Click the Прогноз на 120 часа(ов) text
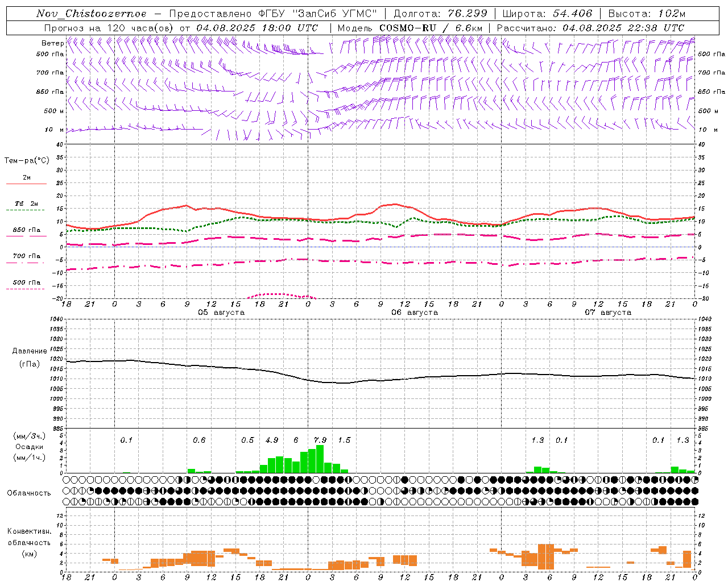728x582 pixels. click(x=110, y=28)
